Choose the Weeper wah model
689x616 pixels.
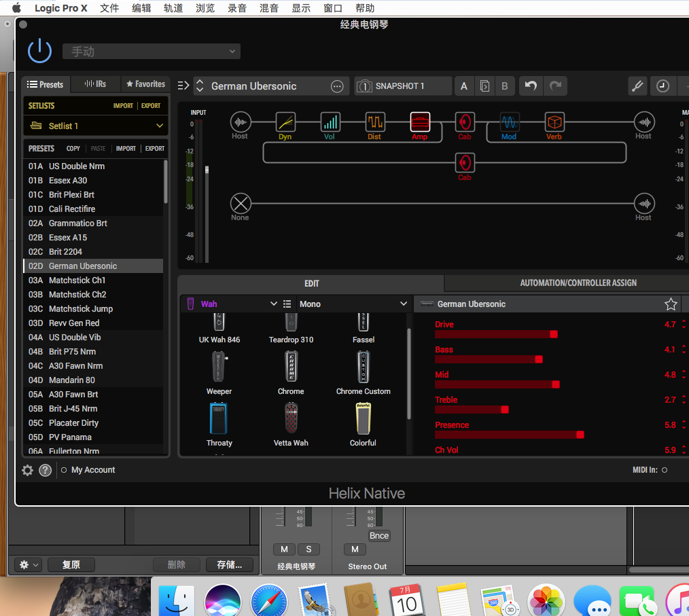(x=219, y=374)
